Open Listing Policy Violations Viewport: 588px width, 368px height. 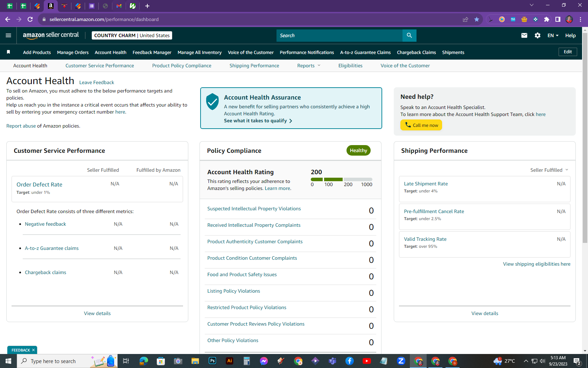pos(234,291)
